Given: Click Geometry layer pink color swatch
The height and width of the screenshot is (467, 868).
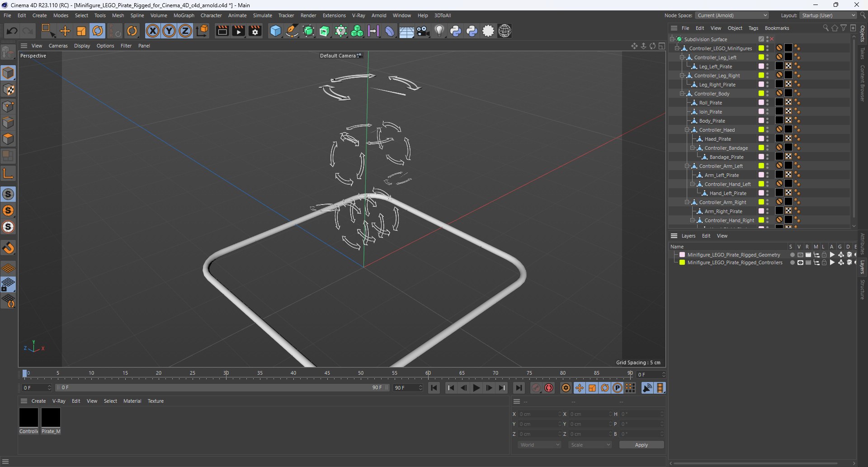Looking at the screenshot, I should (682, 255).
